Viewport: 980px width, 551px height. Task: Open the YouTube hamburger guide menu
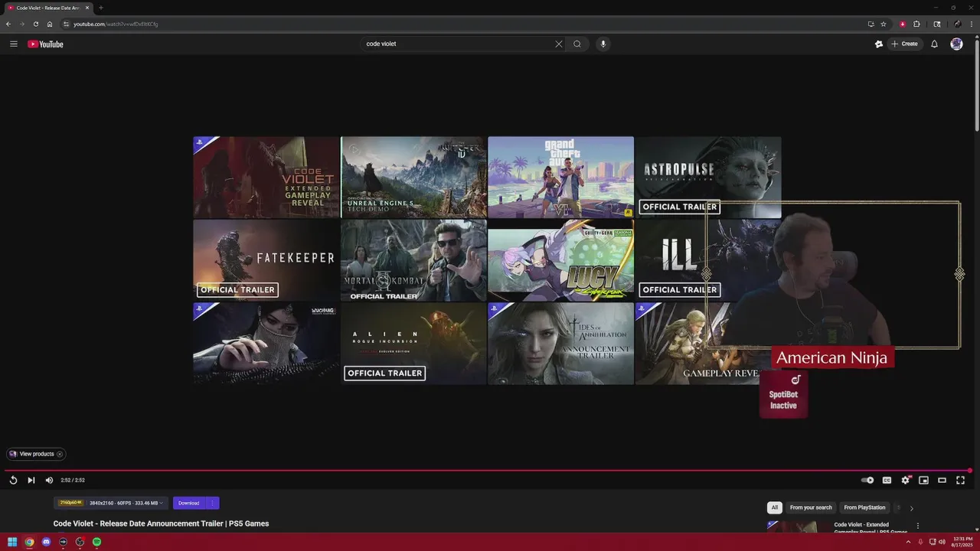coord(13,44)
